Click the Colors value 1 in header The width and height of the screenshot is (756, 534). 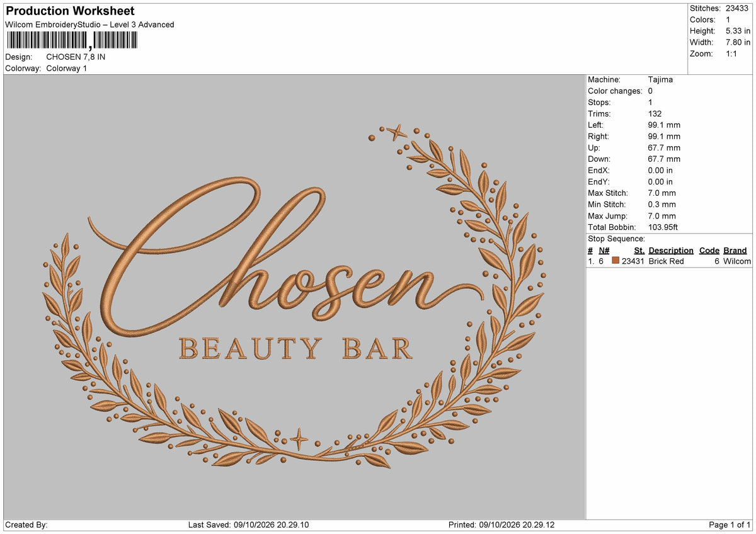[728, 20]
